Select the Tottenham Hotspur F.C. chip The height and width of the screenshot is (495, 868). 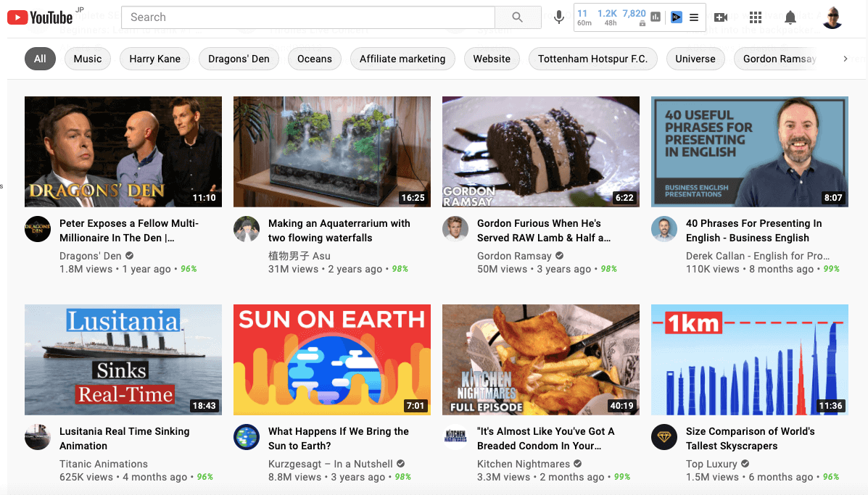[593, 59]
